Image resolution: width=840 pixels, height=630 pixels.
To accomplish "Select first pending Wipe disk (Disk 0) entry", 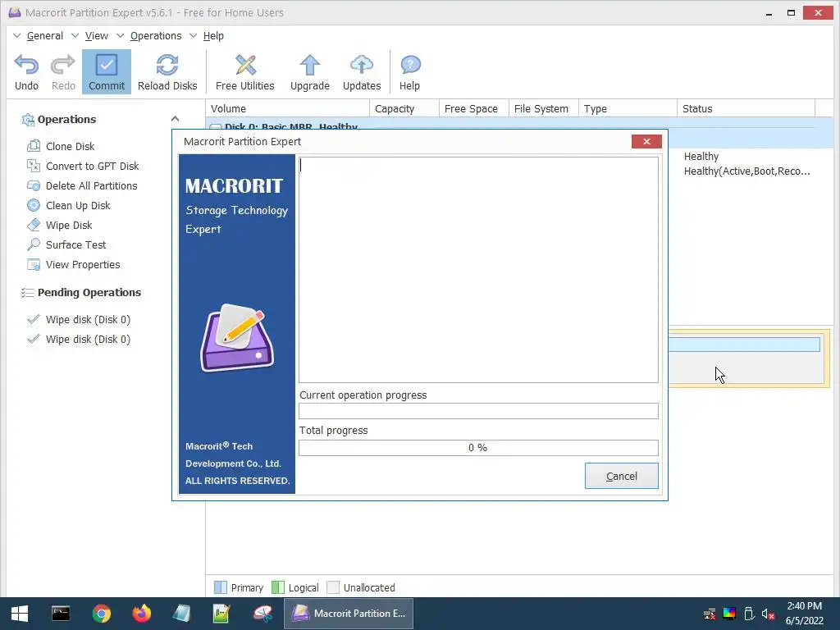I will click(88, 320).
